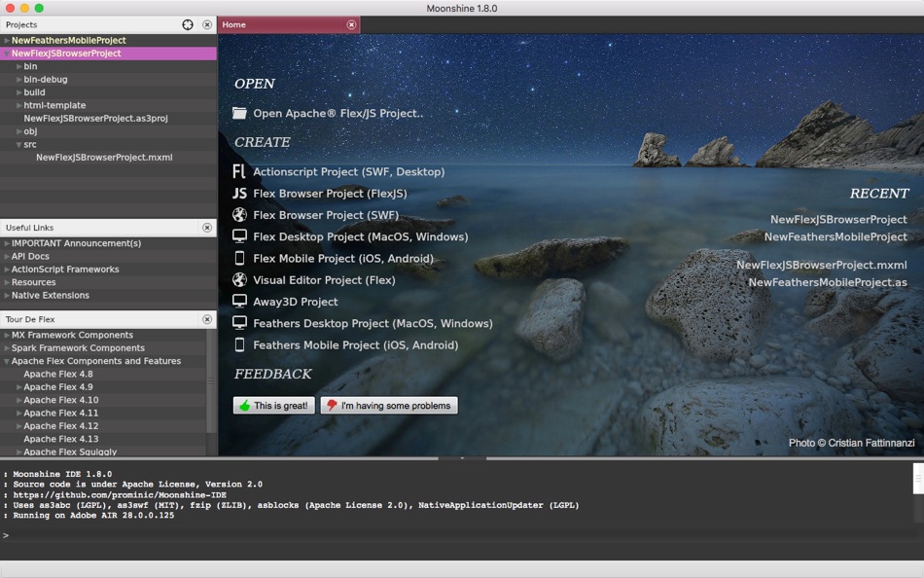Create a Flex Desktop Project (MacOS, Windows)
This screenshot has width=924, height=578.
361,236
